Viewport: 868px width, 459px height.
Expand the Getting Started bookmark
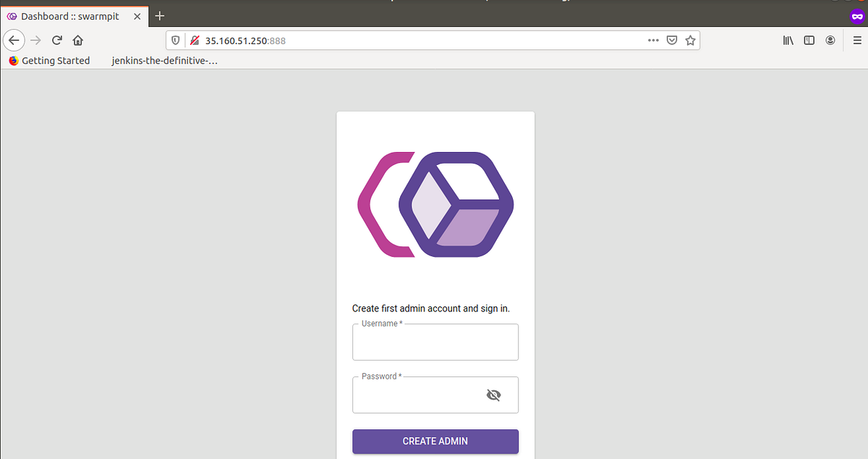click(48, 60)
